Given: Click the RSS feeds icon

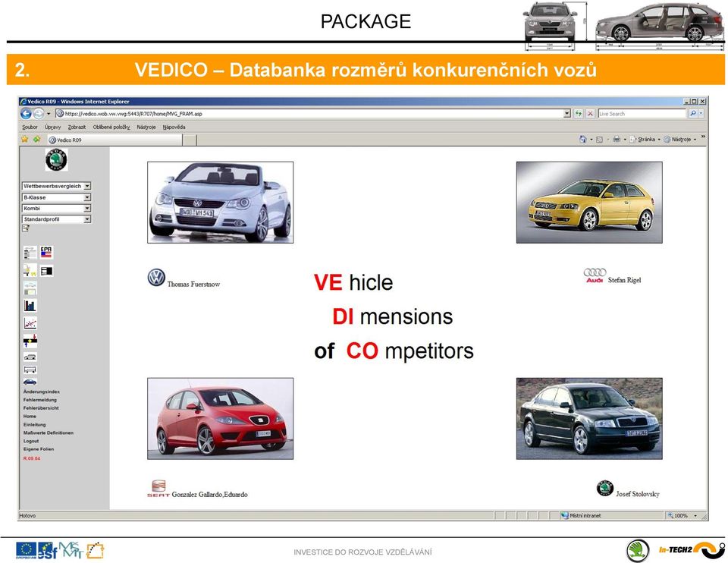Looking at the screenshot, I should (599, 140).
